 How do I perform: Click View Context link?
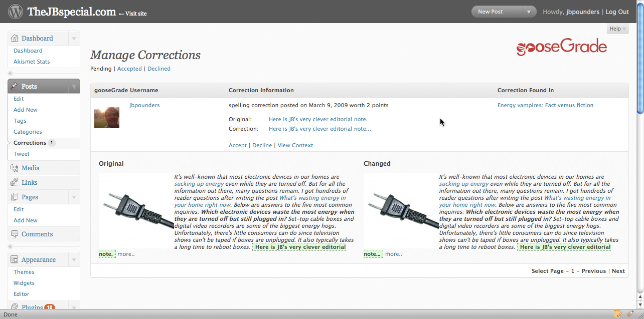(295, 145)
